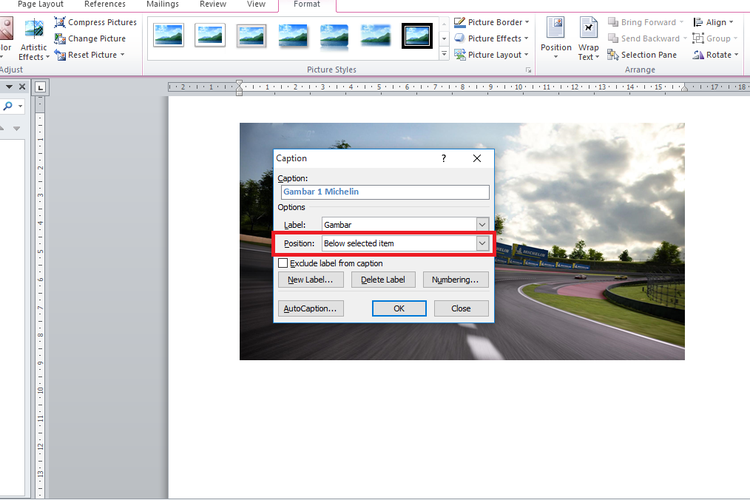Switch to the Review tab

pyautogui.click(x=213, y=4)
